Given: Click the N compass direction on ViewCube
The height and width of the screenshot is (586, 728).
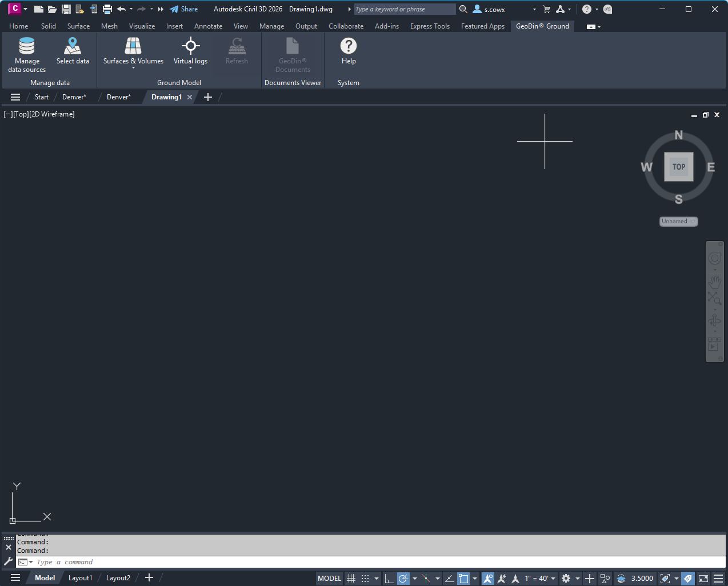Looking at the screenshot, I should pos(679,135).
